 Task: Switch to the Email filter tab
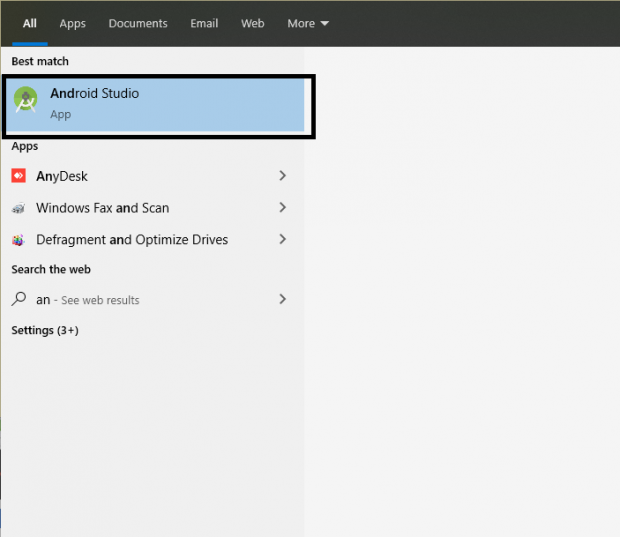(204, 23)
